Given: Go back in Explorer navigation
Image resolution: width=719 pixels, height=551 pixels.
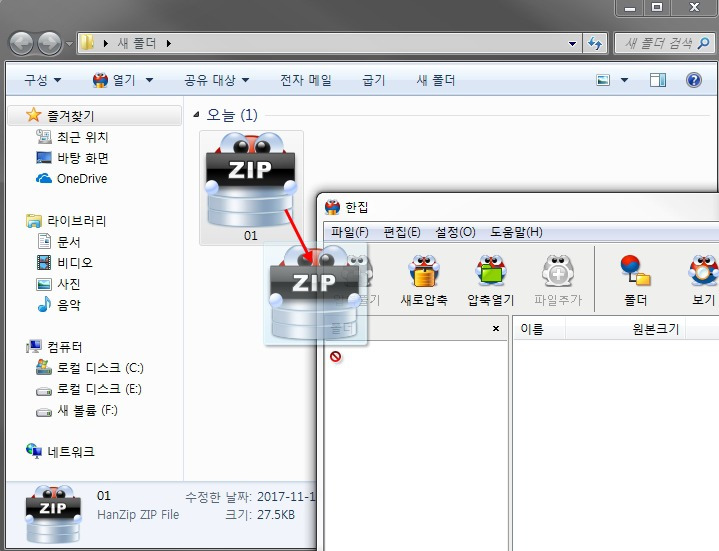Looking at the screenshot, I should (x=22, y=44).
